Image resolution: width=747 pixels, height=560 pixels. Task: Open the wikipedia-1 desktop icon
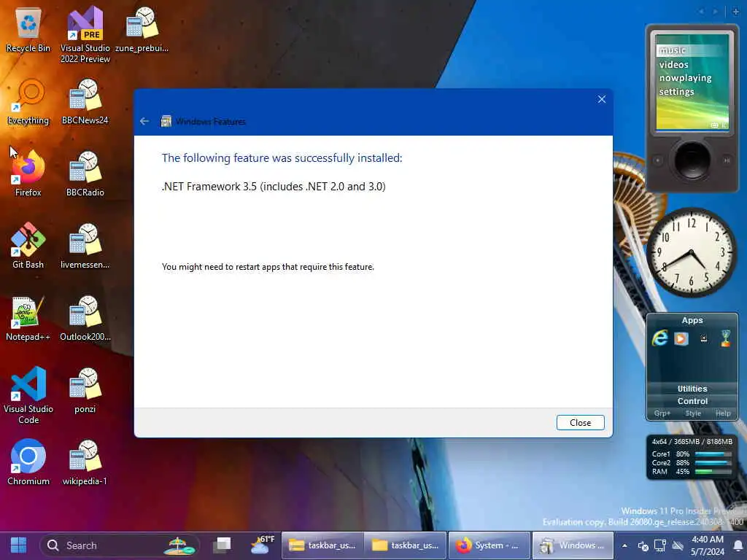(85, 463)
